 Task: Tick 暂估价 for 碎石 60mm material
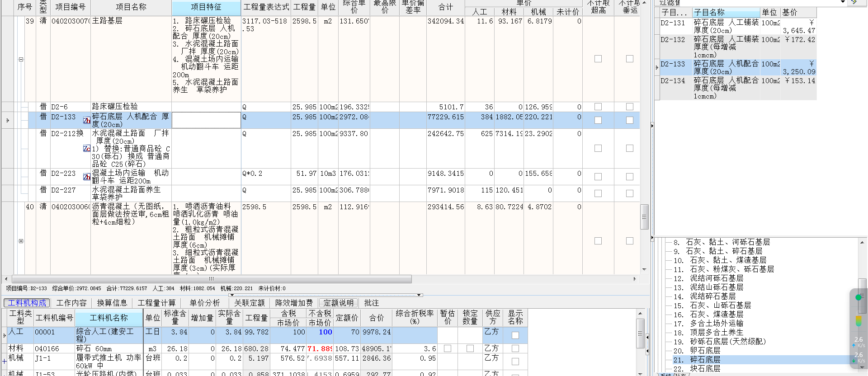tap(448, 348)
